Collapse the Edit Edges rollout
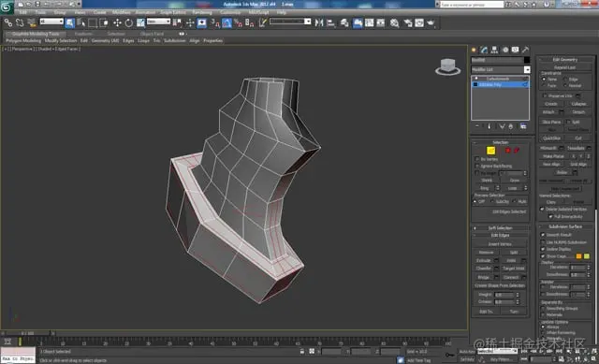 (500, 235)
